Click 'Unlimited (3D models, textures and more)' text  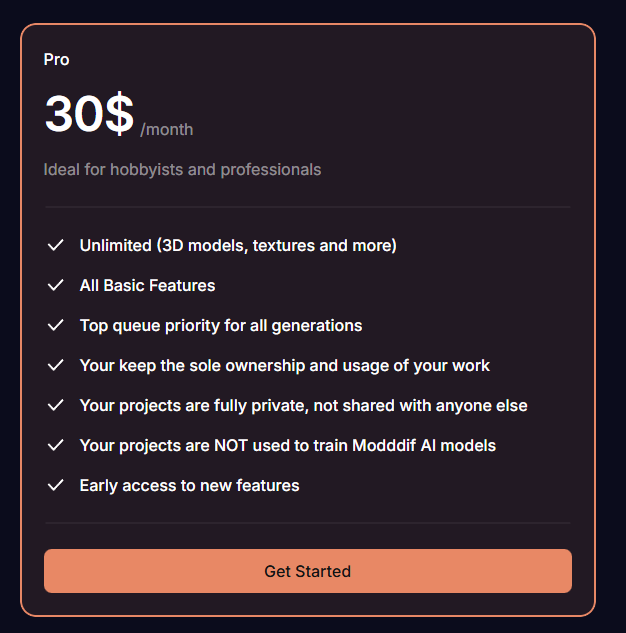(238, 245)
